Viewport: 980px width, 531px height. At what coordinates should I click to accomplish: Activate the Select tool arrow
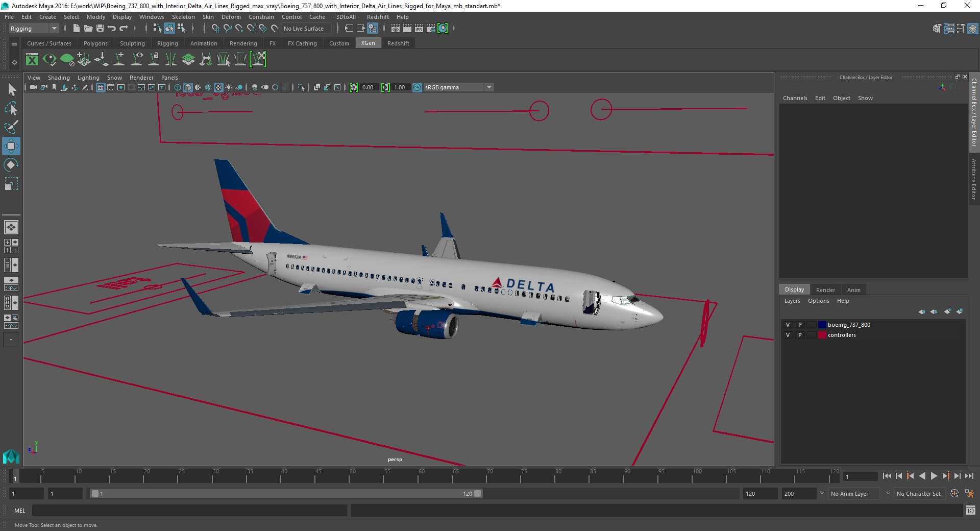tap(11, 90)
